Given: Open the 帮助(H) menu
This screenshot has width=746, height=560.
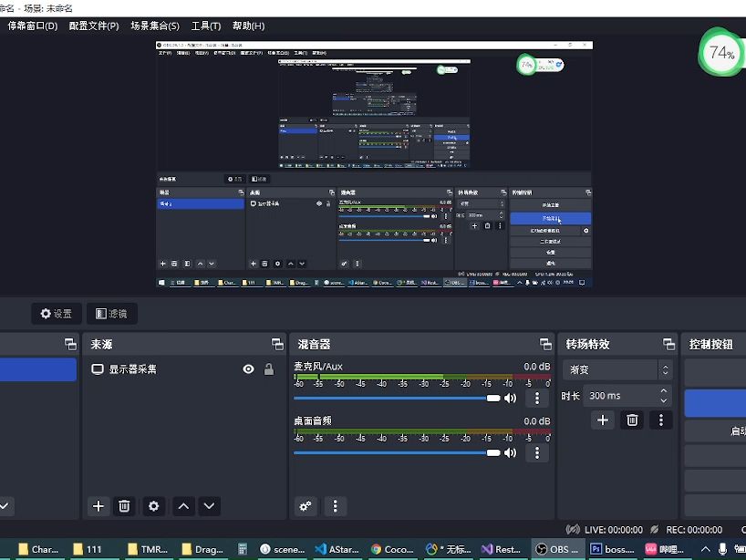Looking at the screenshot, I should point(248,26).
